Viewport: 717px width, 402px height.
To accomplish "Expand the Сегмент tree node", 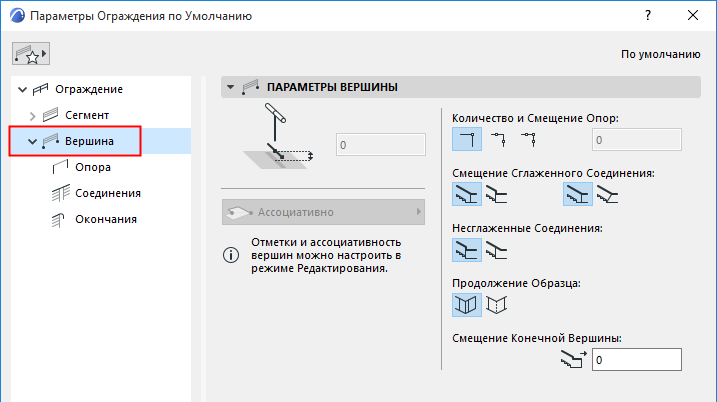I will tap(33, 116).
